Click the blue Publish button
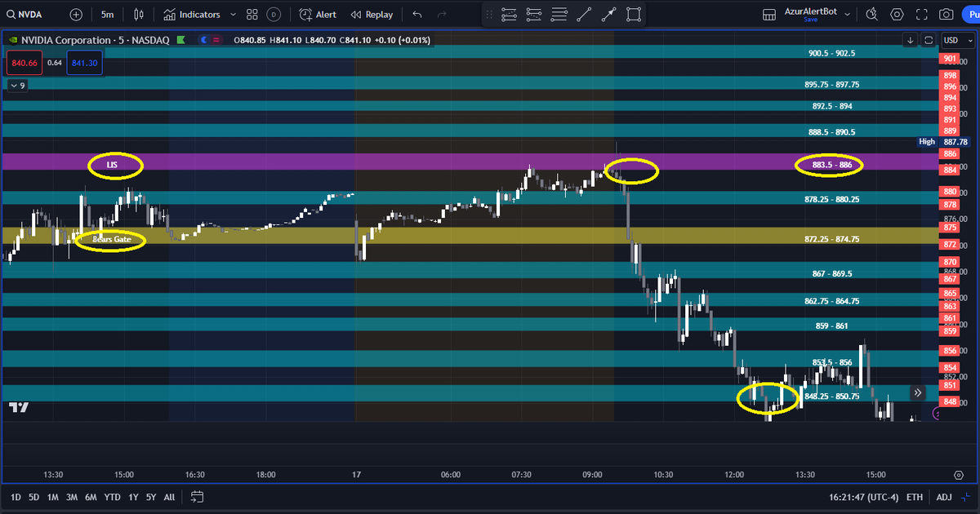 [972, 14]
